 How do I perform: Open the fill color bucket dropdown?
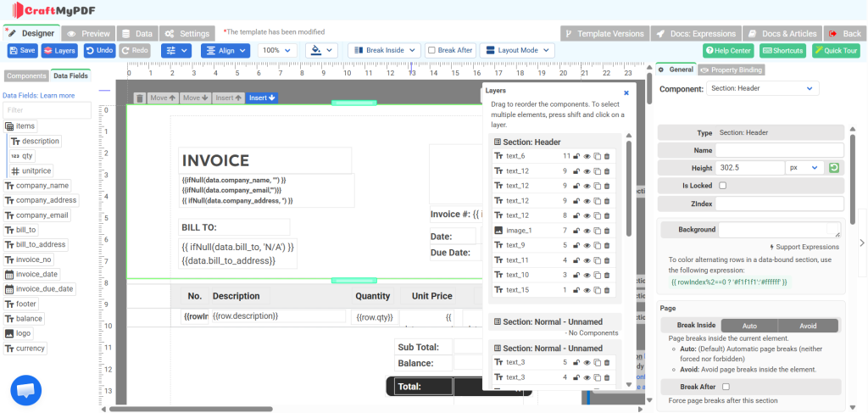(321, 50)
